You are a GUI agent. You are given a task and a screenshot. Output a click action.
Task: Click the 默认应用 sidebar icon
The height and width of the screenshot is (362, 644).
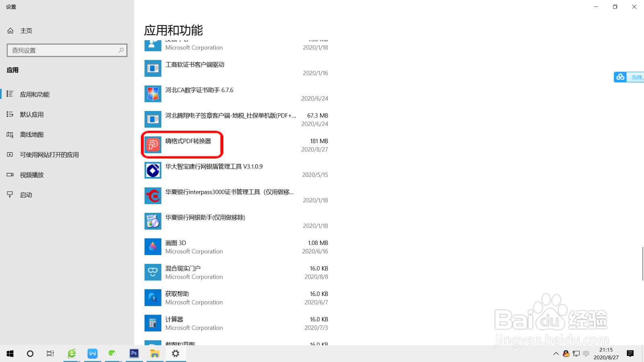coord(10,114)
